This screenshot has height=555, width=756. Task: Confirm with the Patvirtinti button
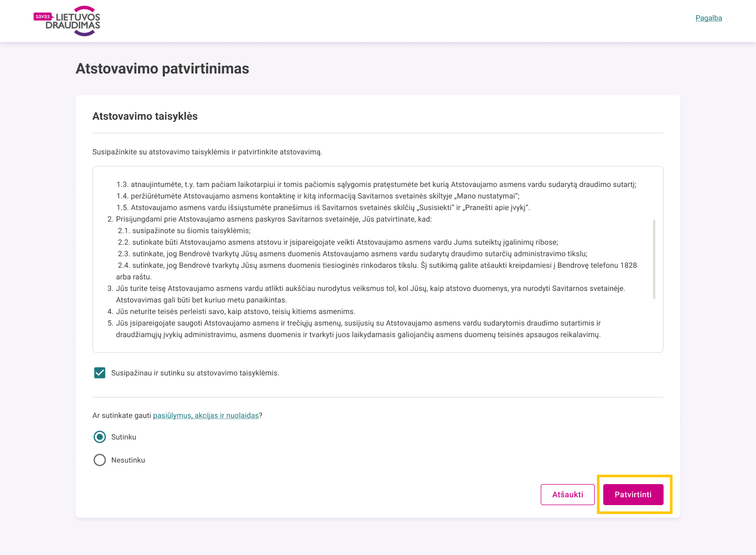pyautogui.click(x=633, y=495)
